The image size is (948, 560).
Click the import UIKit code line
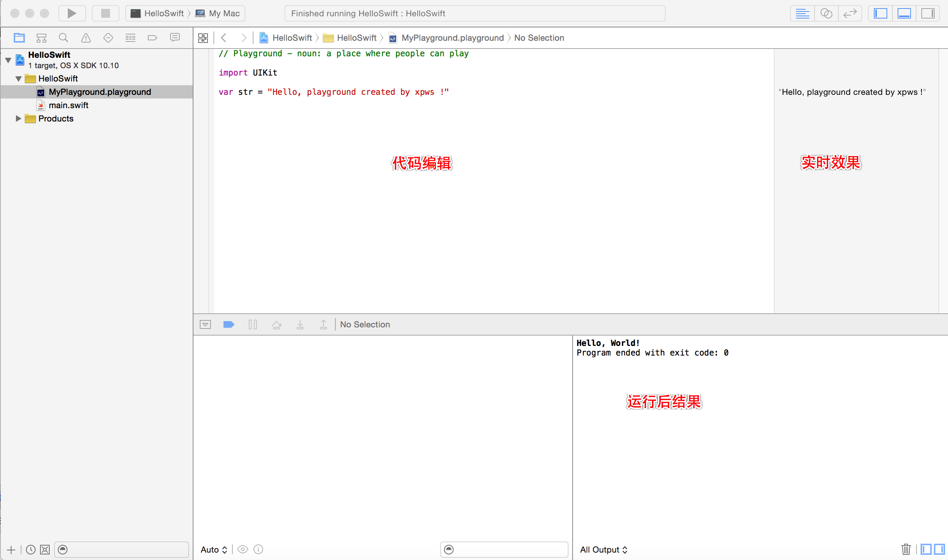(x=248, y=73)
